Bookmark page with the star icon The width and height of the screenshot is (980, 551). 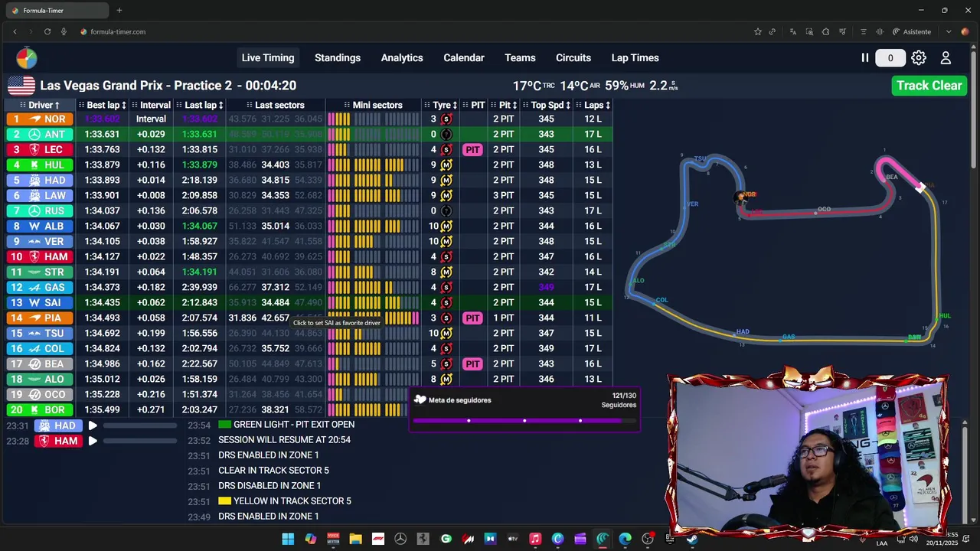(758, 31)
